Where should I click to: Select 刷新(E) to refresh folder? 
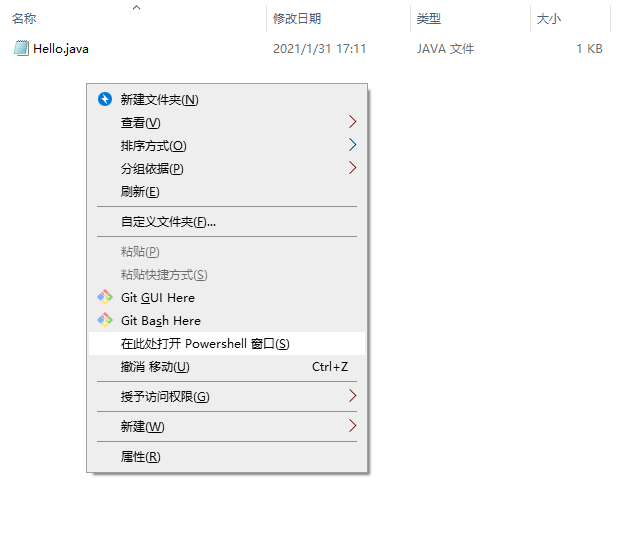tap(227, 192)
